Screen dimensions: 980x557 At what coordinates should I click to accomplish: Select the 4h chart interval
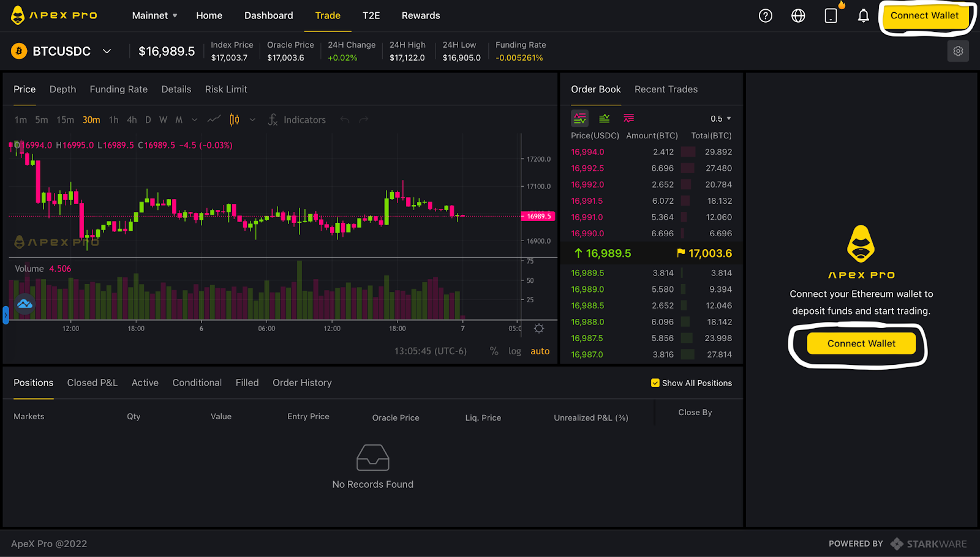click(x=132, y=120)
